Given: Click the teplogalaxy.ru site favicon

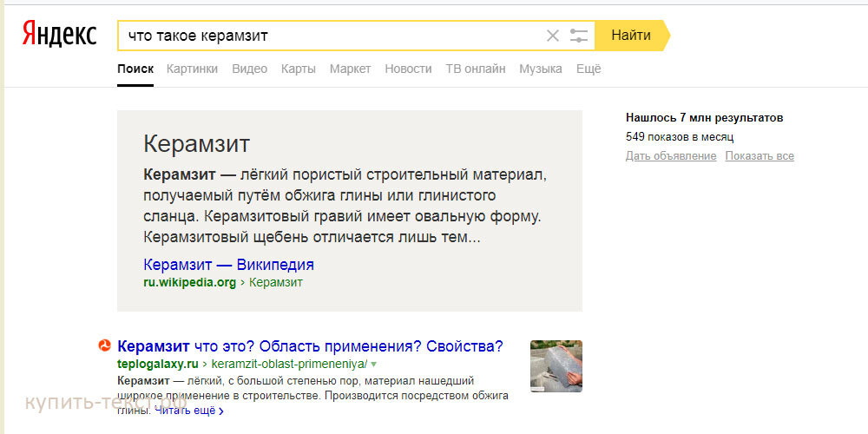Looking at the screenshot, I should click(x=105, y=346).
